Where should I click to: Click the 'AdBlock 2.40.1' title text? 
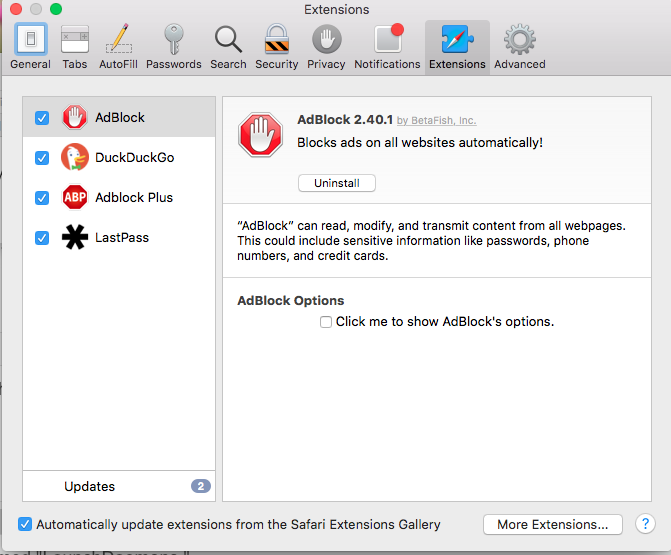(345, 119)
